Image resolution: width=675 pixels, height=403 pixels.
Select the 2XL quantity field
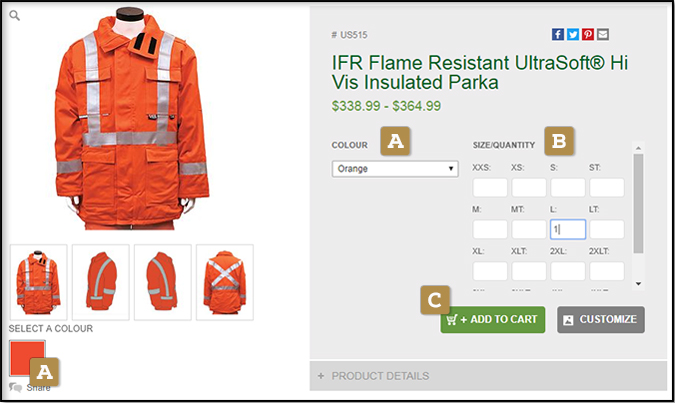point(568,271)
